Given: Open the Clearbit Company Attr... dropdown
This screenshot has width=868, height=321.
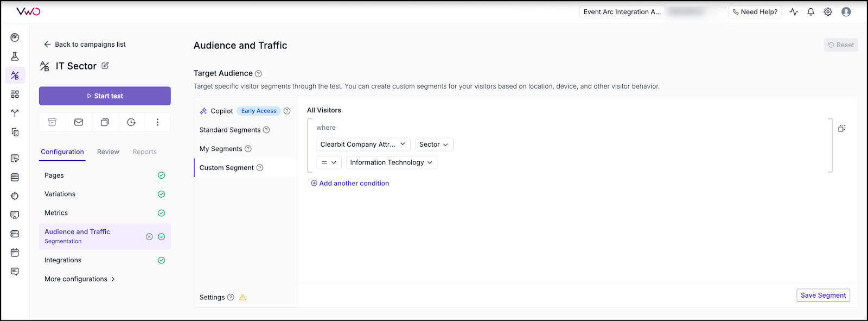Looking at the screenshot, I should (363, 144).
